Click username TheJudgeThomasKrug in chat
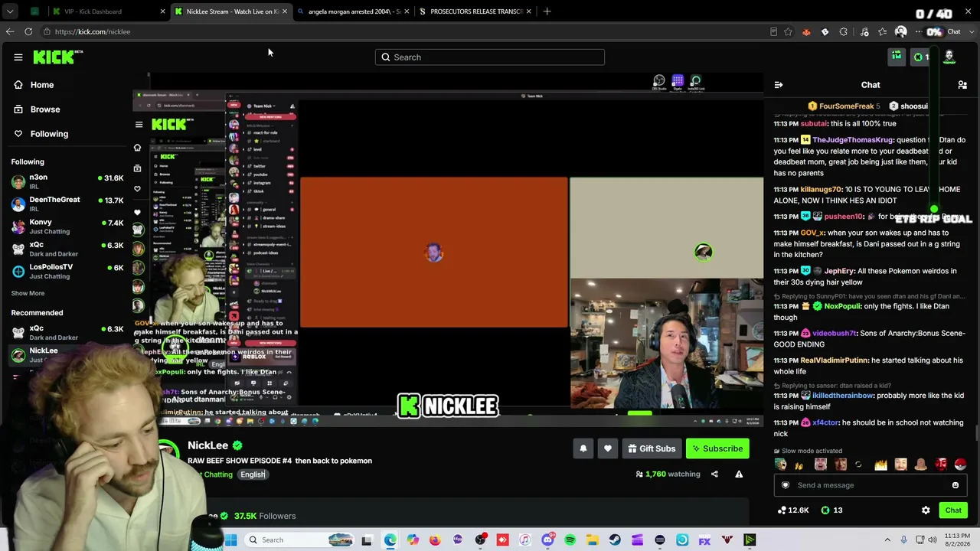Image resolution: width=980 pixels, height=551 pixels. point(852,140)
